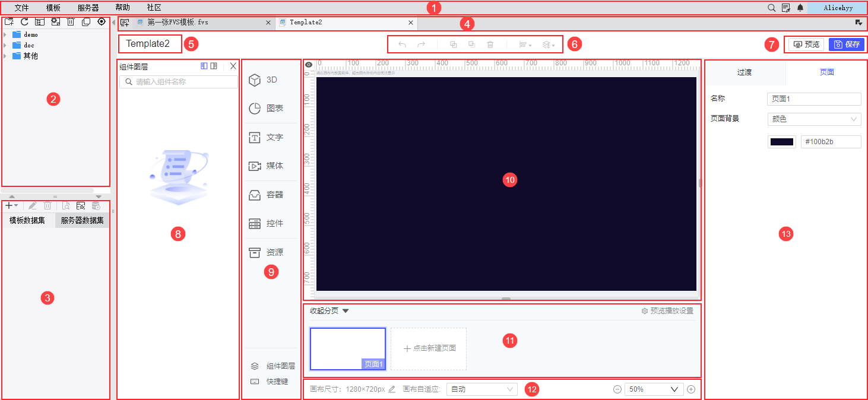The image size is (868, 400).
Task: Click the page background color swatch
Action: point(782,142)
